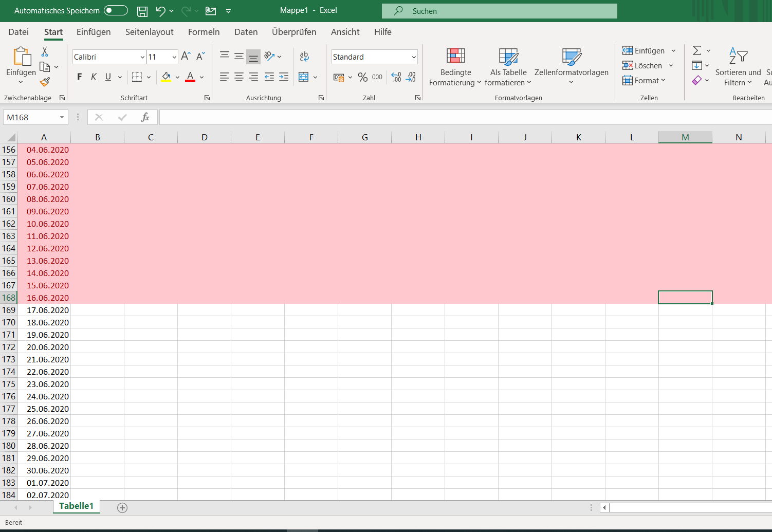Click Löschen button in Zellen group

(x=642, y=65)
